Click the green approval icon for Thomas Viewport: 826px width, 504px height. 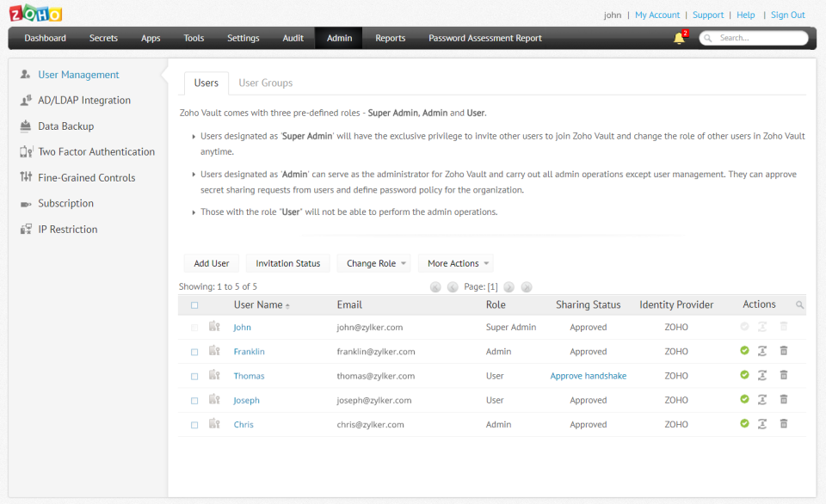pyautogui.click(x=743, y=375)
